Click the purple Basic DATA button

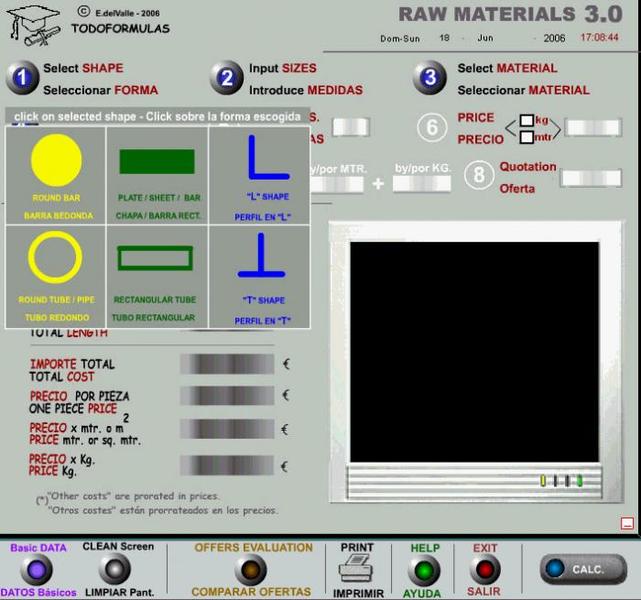coord(36,570)
